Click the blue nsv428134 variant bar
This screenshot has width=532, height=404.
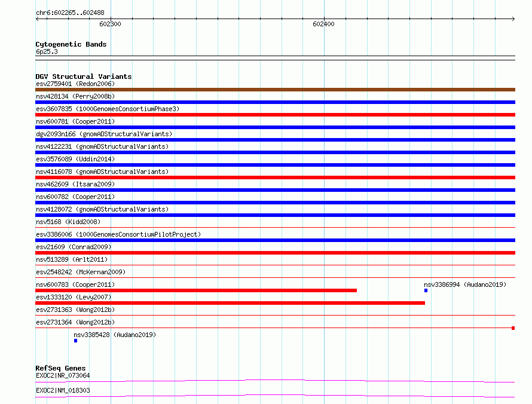pos(275,102)
